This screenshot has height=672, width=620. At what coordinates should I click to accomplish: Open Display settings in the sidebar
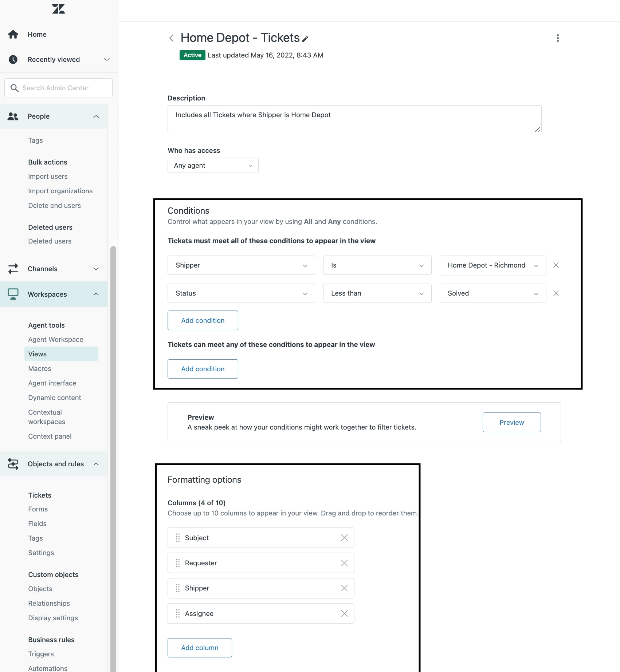pyautogui.click(x=53, y=618)
